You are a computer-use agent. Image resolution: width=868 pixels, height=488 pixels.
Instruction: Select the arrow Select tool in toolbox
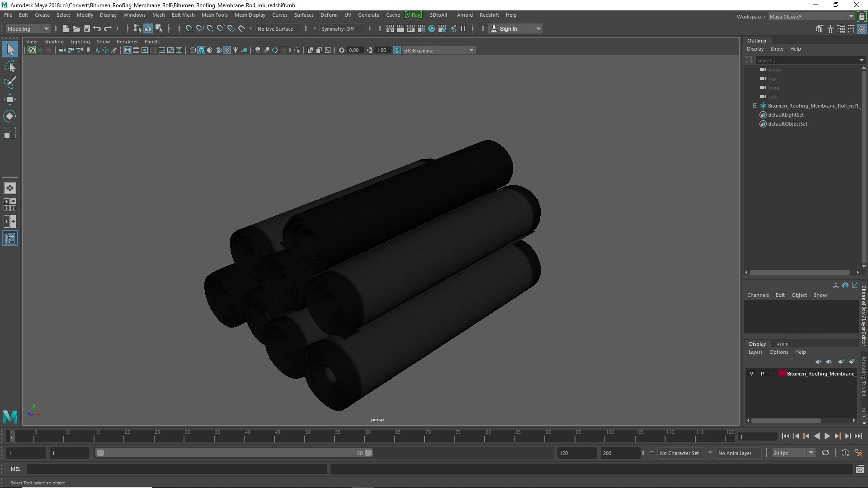point(10,49)
